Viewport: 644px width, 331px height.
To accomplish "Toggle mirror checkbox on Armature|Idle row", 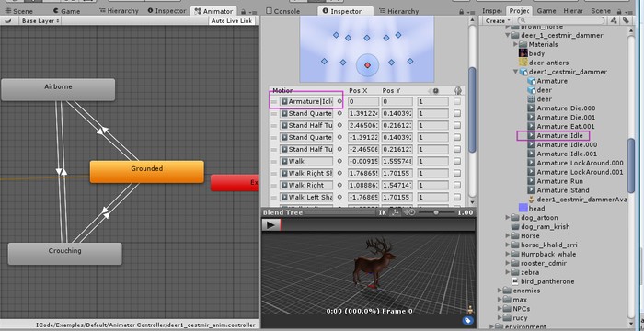I will tap(457, 101).
